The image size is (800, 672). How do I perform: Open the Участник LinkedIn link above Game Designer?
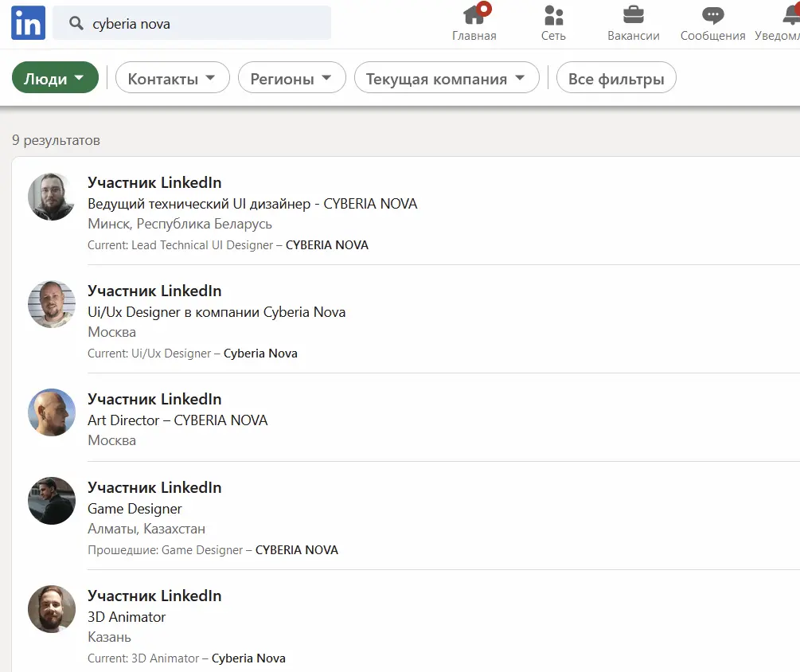point(154,487)
